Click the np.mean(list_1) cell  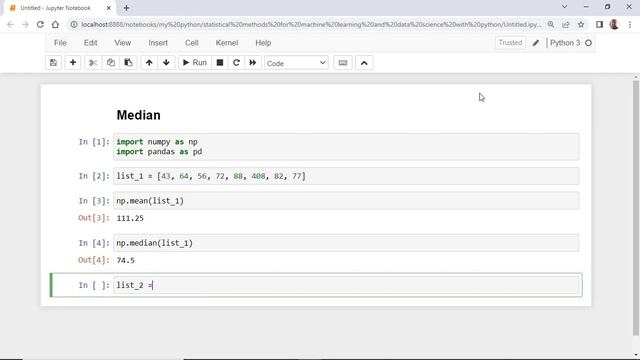[346, 201]
